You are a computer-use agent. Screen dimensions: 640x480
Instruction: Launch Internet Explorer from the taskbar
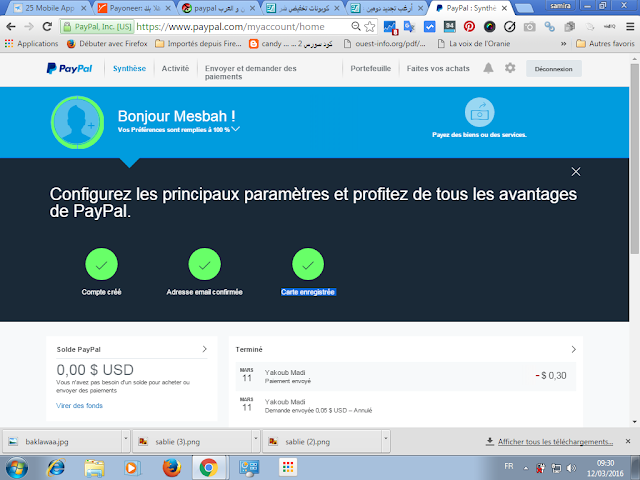tap(56, 468)
